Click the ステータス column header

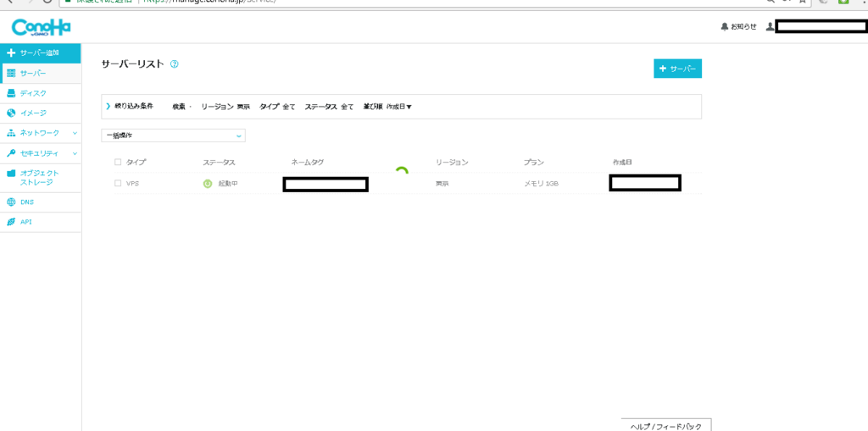coord(219,162)
